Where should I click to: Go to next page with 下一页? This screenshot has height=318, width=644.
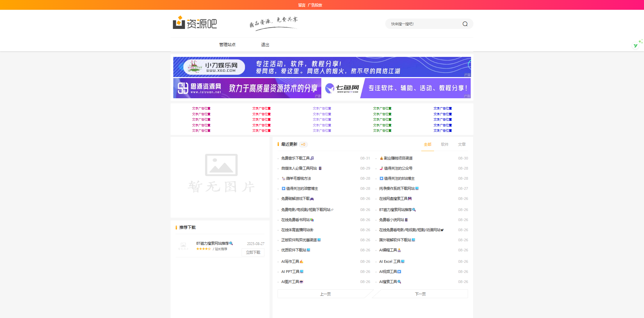[x=420, y=294]
